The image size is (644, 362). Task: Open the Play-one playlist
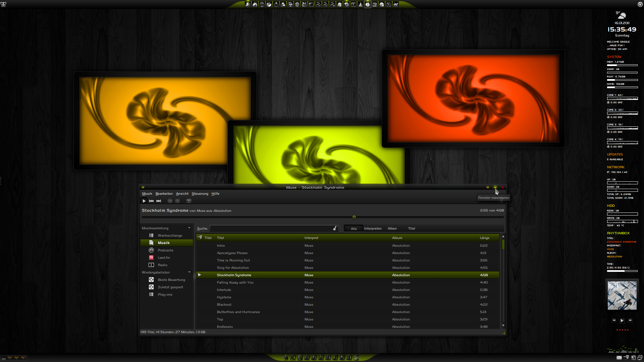click(167, 295)
